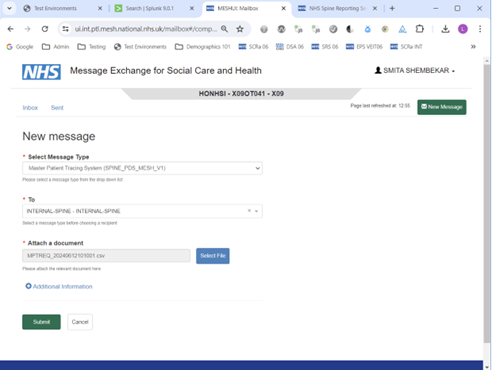
Task: Open the SCRa 06 bookmark
Action: coord(254,47)
